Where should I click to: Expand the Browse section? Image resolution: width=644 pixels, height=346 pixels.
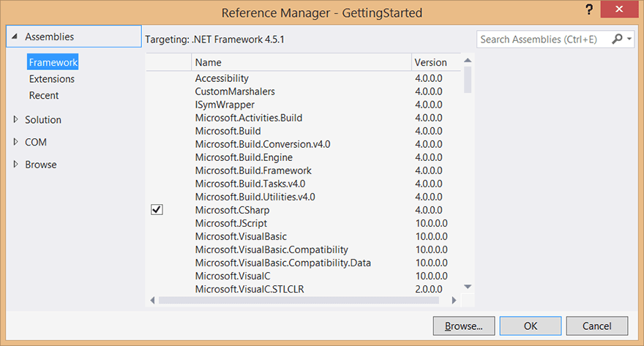pyautogui.click(x=16, y=165)
